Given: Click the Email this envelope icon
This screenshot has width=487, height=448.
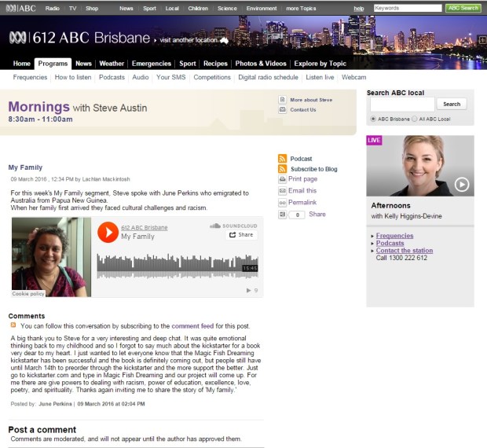Looking at the screenshot, I should pos(282,191).
